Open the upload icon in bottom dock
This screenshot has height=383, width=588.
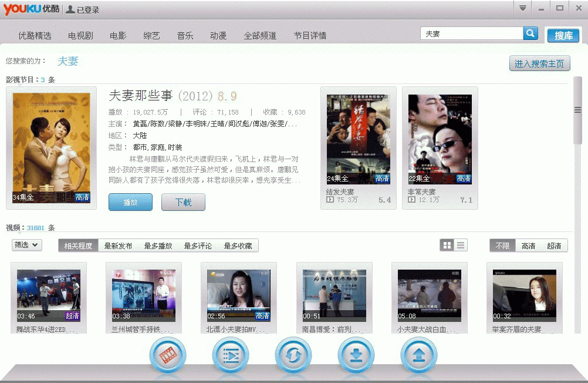419,355
